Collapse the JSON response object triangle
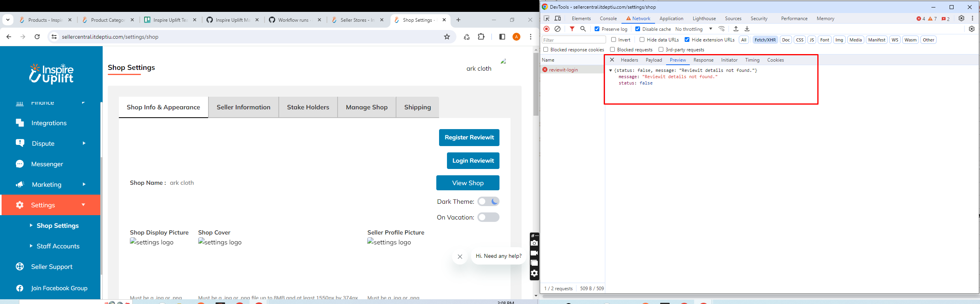Image resolution: width=980 pixels, height=304 pixels. click(x=610, y=70)
